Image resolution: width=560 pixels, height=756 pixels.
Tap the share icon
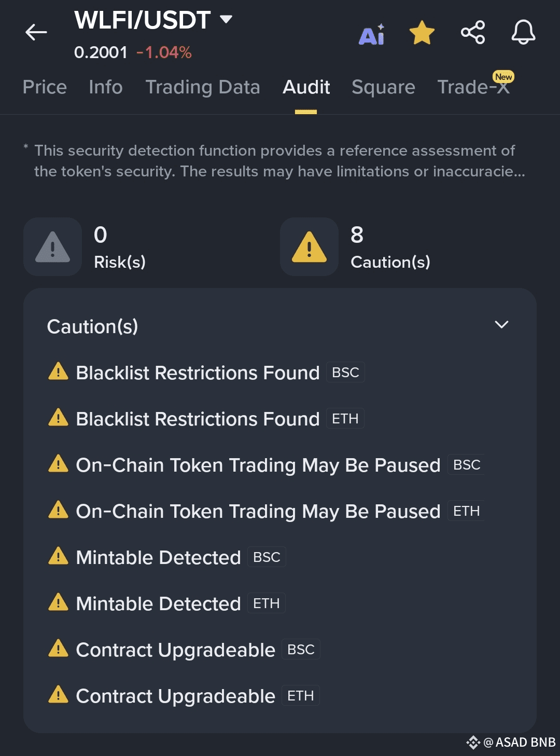[x=473, y=33]
